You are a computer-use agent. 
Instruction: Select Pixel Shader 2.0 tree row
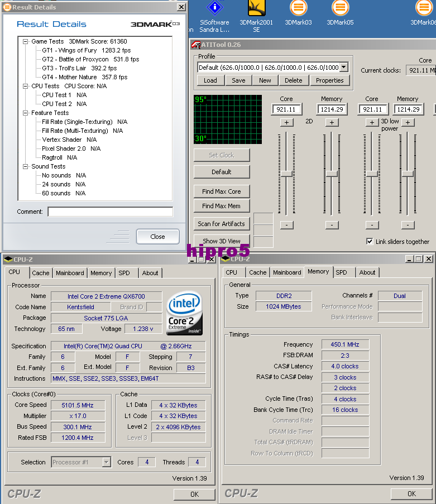pos(71,148)
